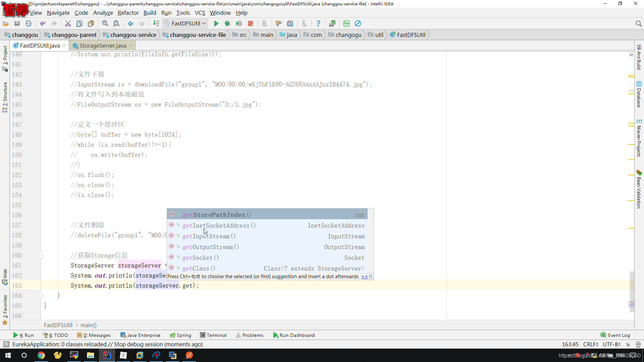
Task: Open the Navigate menu
Action: point(58,13)
